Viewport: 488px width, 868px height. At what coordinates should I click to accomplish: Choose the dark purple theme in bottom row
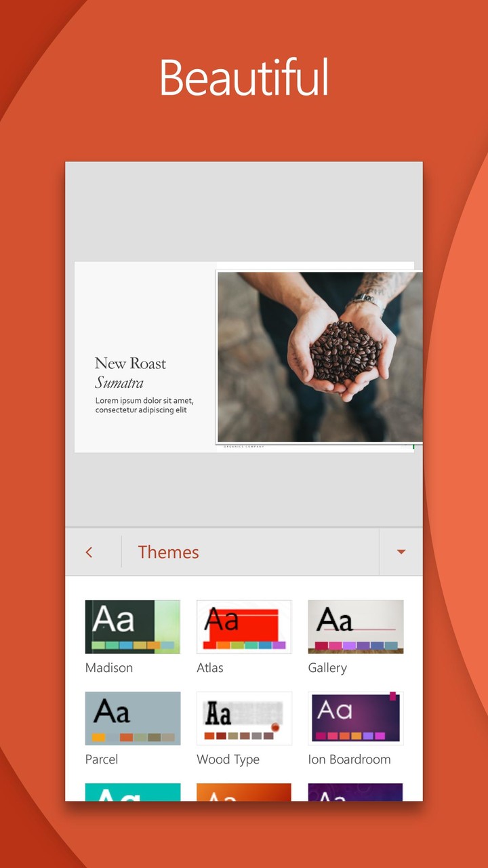(356, 792)
